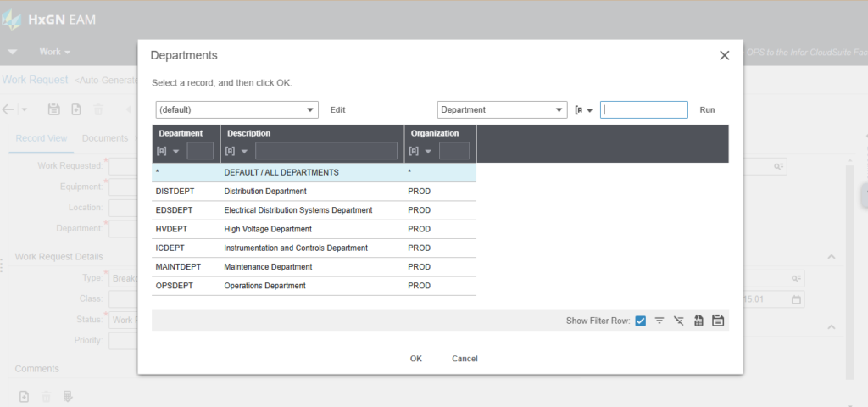Image resolution: width=868 pixels, height=407 pixels.
Task: Open the main navigation dropdown arrow left of Work
Action: 12,52
